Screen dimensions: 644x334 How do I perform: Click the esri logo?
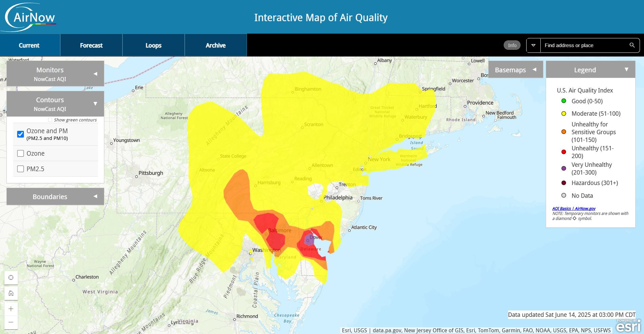(629, 326)
